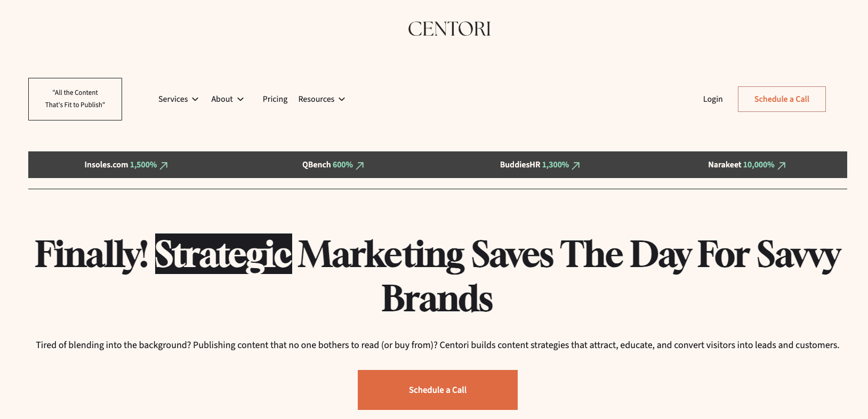The width and height of the screenshot is (868, 419).
Task: Expand the Services dropdown chevron
Action: click(195, 99)
